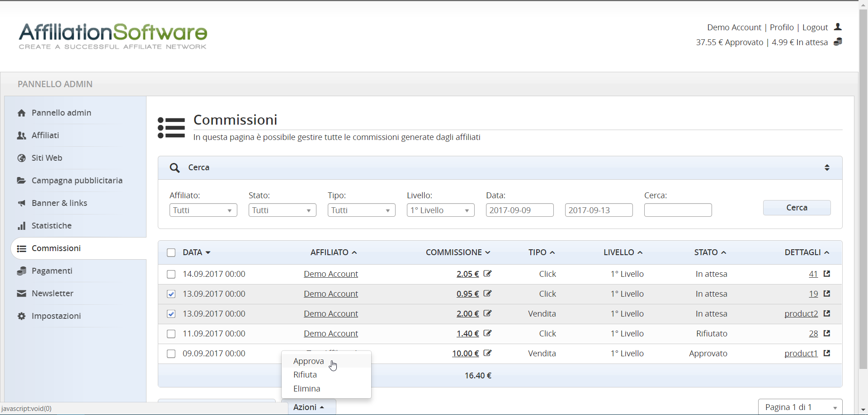Click the home icon for Pannello admin
The width and height of the screenshot is (868, 415).
[21, 113]
